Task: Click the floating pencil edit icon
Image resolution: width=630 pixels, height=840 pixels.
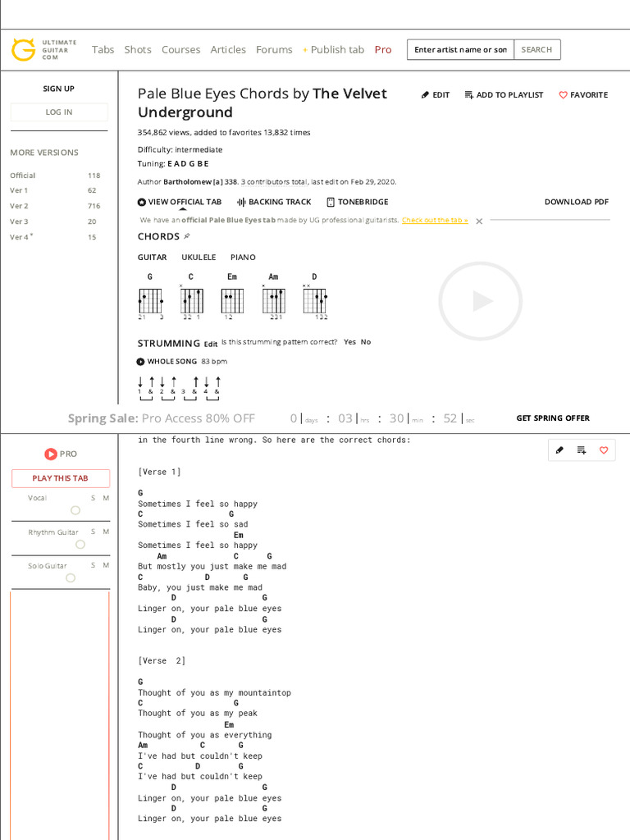Action: (559, 450)
